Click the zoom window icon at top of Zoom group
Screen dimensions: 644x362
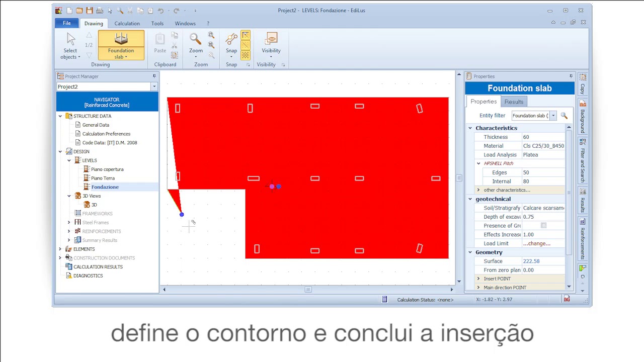tap(211, 35)
